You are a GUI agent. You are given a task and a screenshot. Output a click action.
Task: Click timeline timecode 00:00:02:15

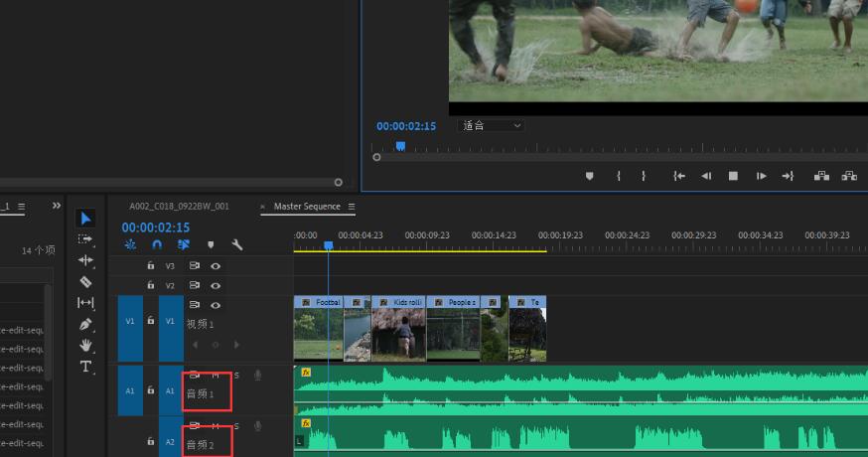(x=156, y=228)
